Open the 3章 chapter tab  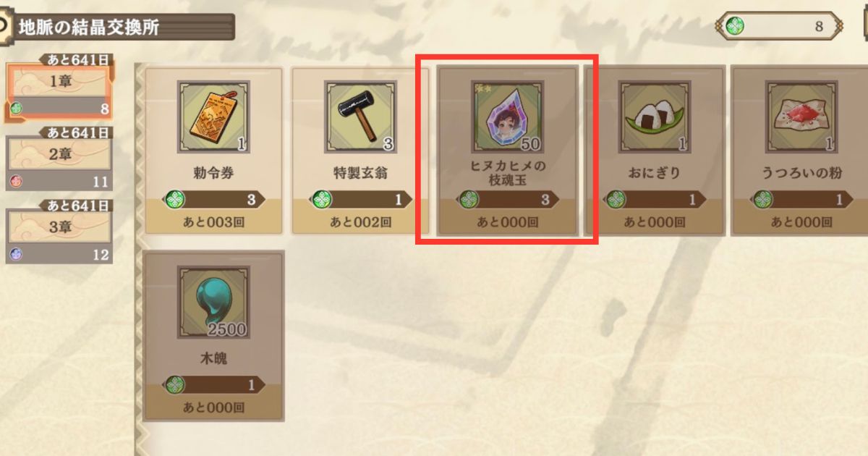point(59,232)
